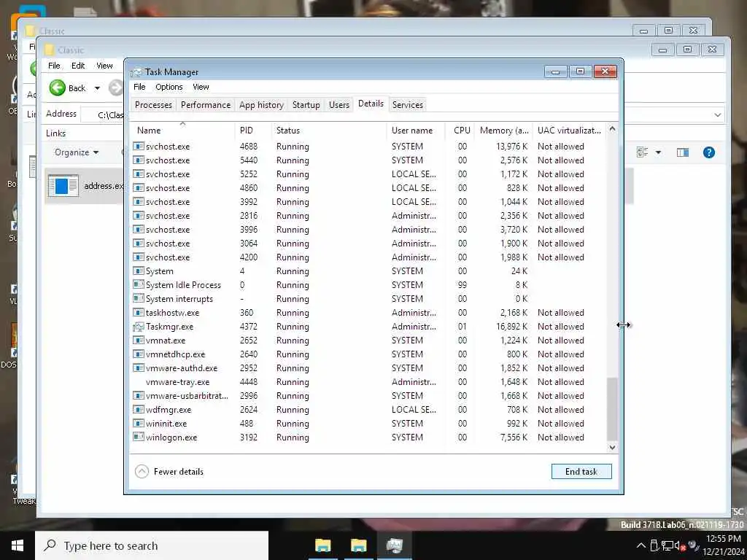Switch to the Startup tab
747x560 pixels.
pos(306,105)
